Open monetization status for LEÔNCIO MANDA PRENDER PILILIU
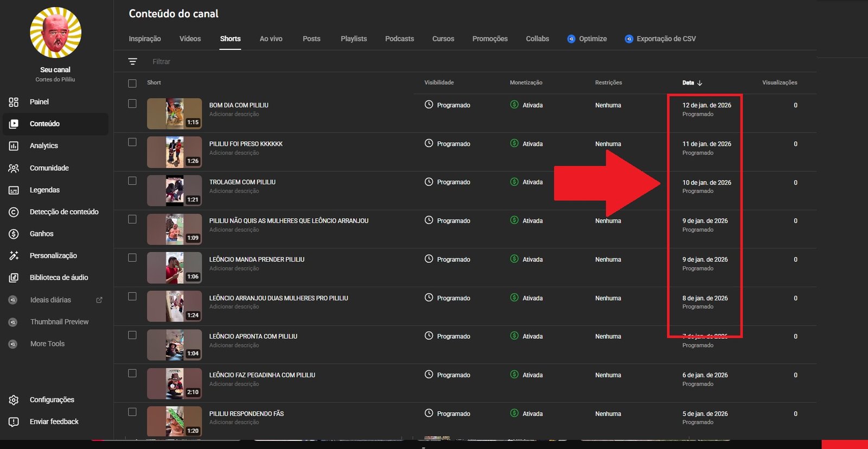Screen dimensions: 868x449 526,260
